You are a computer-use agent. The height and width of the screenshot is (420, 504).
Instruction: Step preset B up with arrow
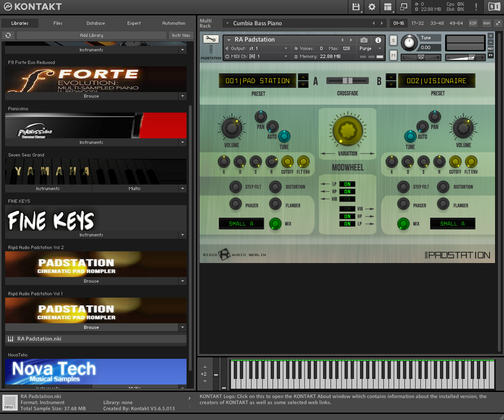391,77
